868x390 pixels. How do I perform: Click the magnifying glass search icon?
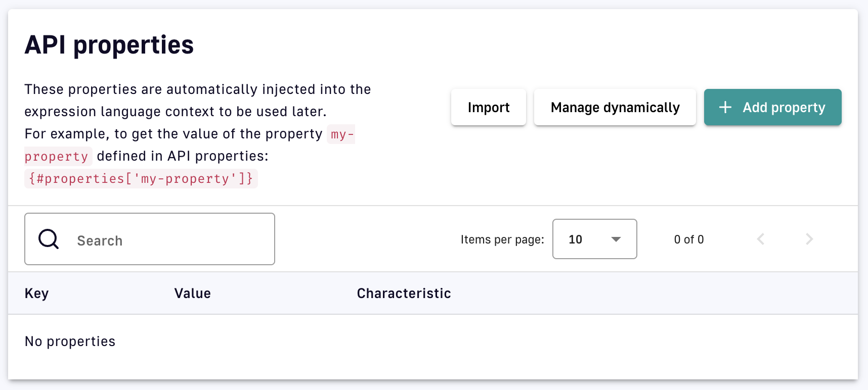pyautogui.click(x=49, y=239)
